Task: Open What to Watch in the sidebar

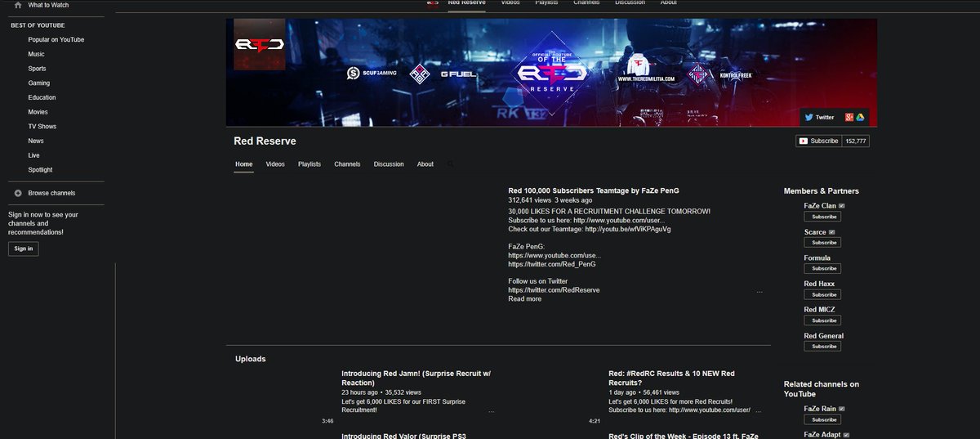Action: pyautogui.click(x=48, y=5)
